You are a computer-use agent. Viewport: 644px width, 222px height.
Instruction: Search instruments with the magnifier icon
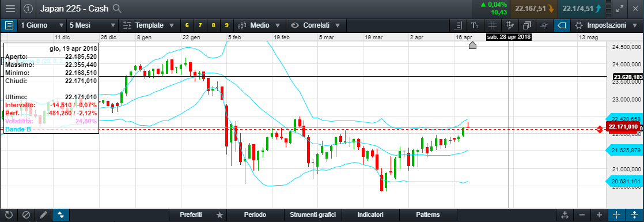[x=117, y=8]
